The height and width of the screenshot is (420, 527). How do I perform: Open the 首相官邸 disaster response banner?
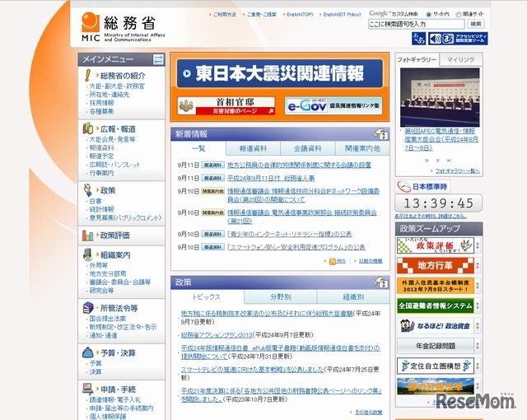click(x=226, y=106)
